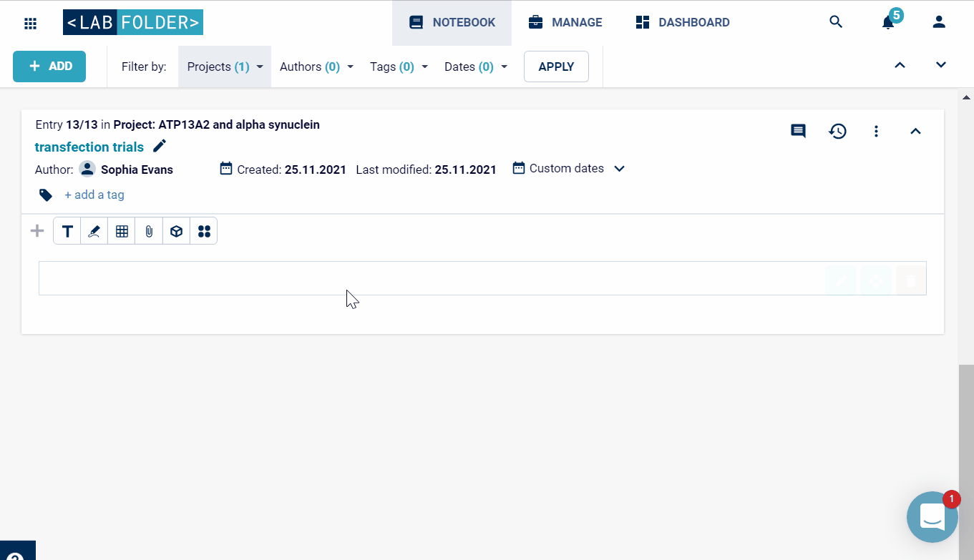Screen dimensions: 974x560
Task: Click the Add button
Action: click(49, 67)
